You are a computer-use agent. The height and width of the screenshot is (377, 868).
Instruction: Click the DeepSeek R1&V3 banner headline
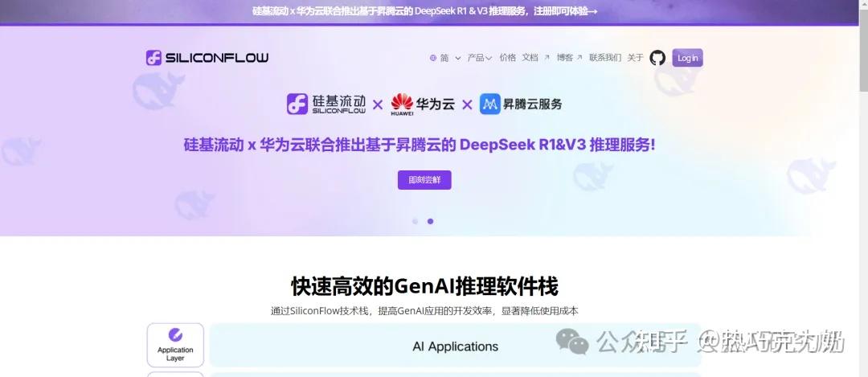click(419, 145)
